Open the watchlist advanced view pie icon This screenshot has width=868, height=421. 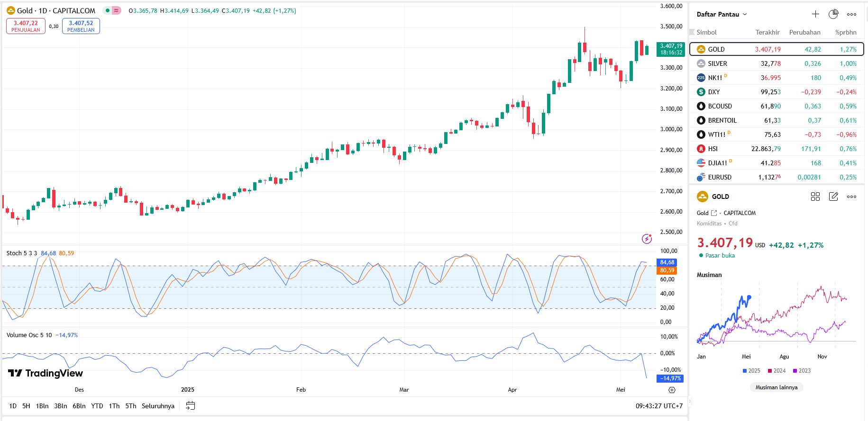(x=833, y=14)
